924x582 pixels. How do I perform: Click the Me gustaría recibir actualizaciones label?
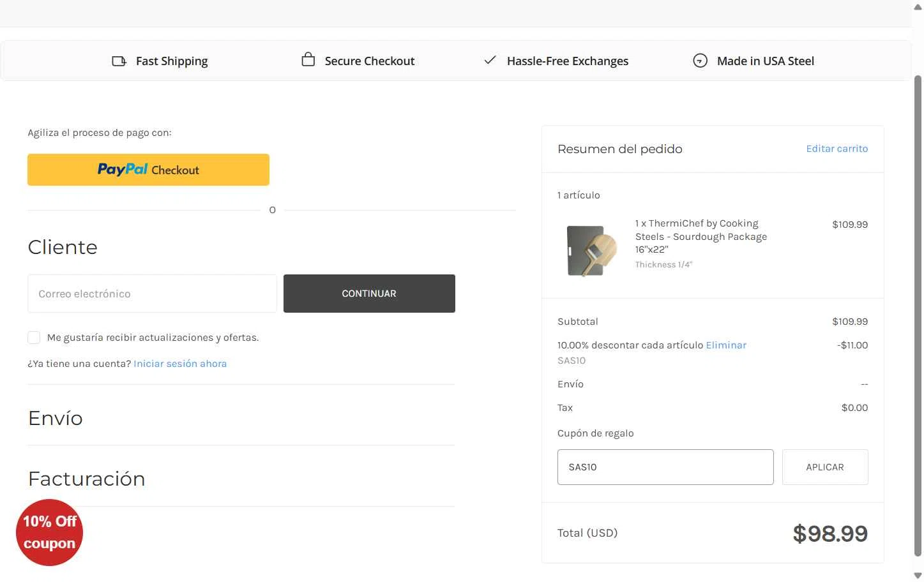(x=153, y=338)
